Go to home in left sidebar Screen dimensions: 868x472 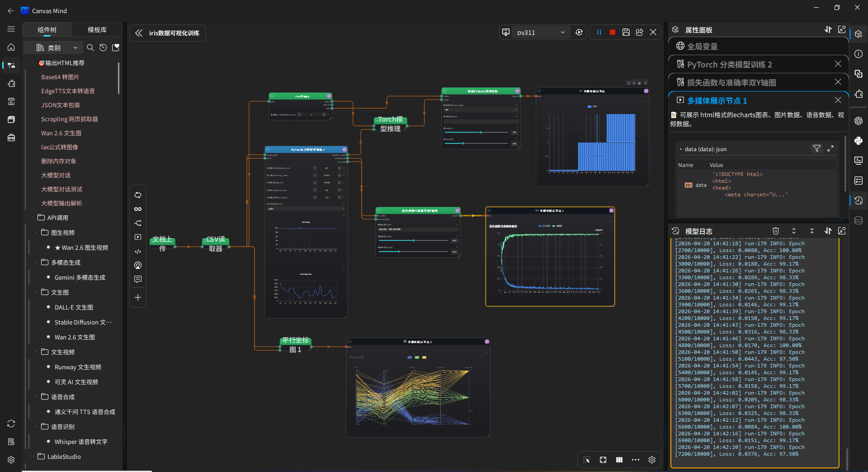[x=11, y=47]
